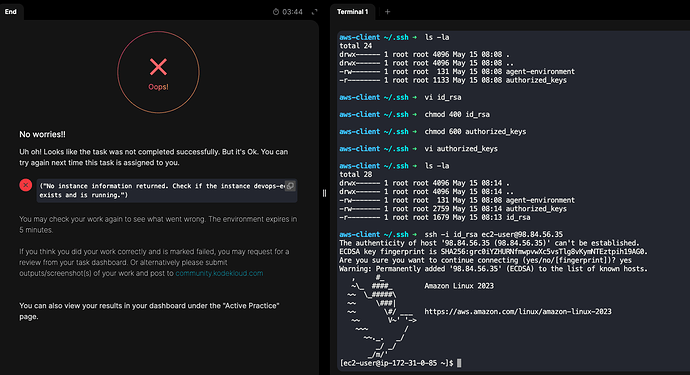Click the "environment expires in 5 minutes" text
Screen dimensions: 690x375
click(x=158, y=224)
